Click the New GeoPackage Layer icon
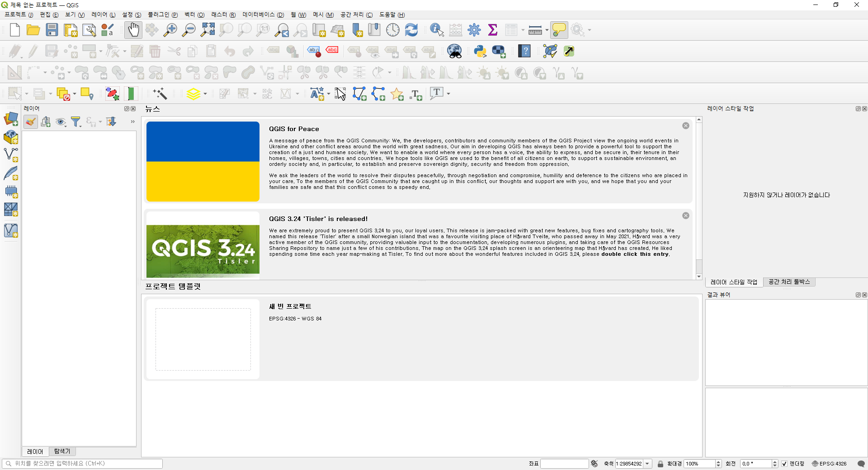Screen dimensions: 868x470 11,137
